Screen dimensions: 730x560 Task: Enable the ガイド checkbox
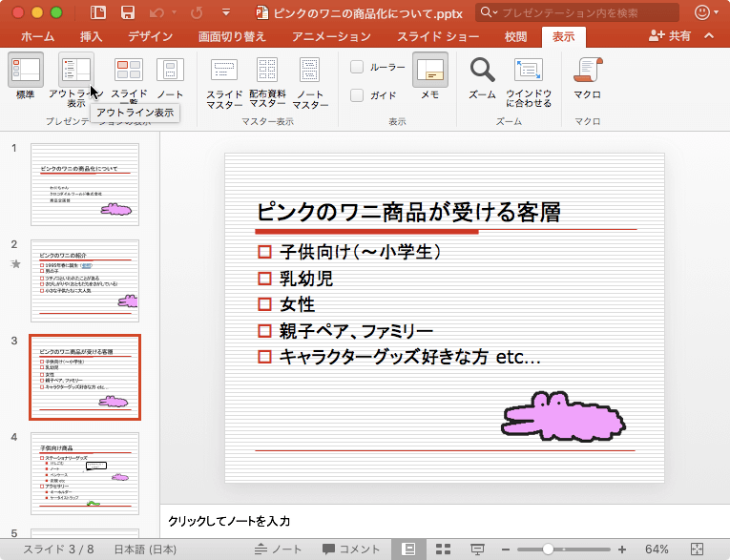point(357,95)
